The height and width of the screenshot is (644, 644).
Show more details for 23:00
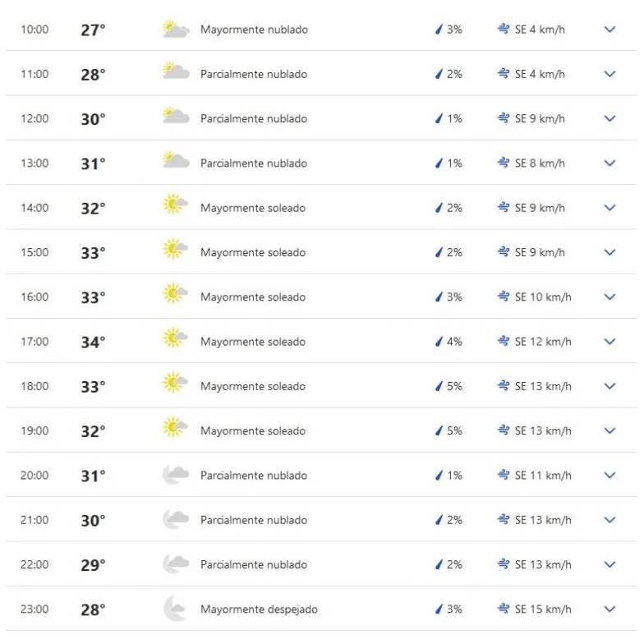point(609,609)
